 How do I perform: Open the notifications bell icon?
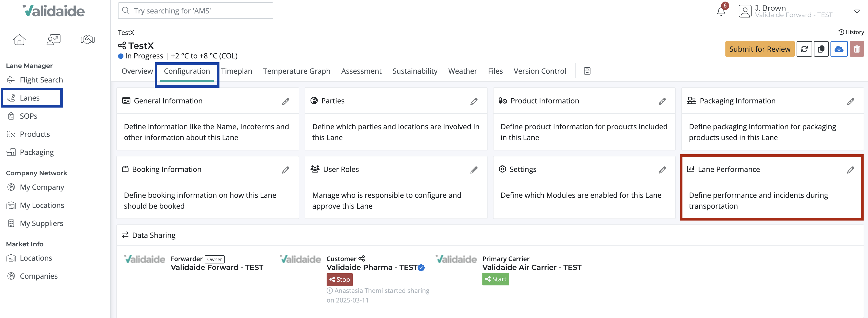[x=721, y=11]
